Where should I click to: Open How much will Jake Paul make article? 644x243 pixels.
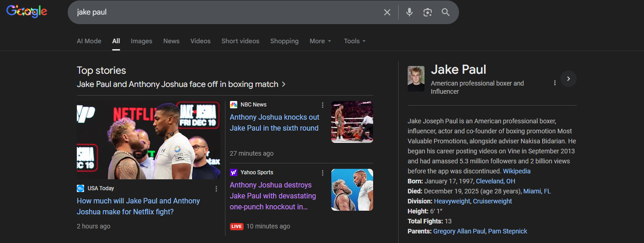point(138,206)
